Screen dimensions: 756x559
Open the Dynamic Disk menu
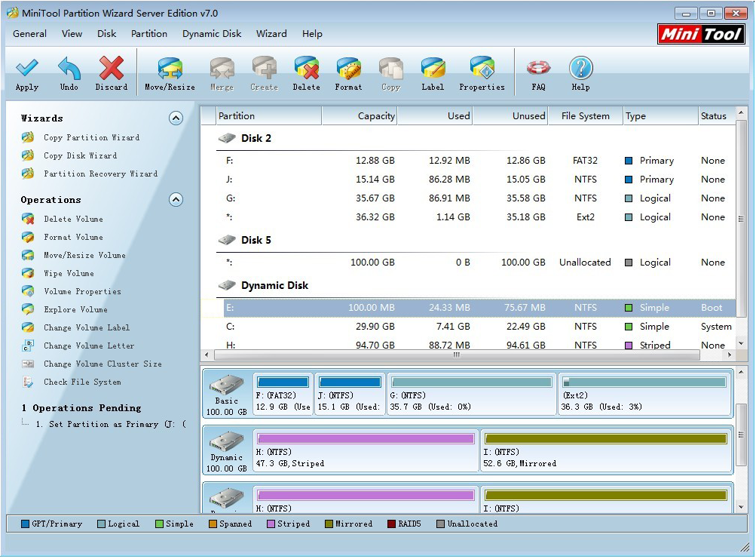(x=211, y=33)
